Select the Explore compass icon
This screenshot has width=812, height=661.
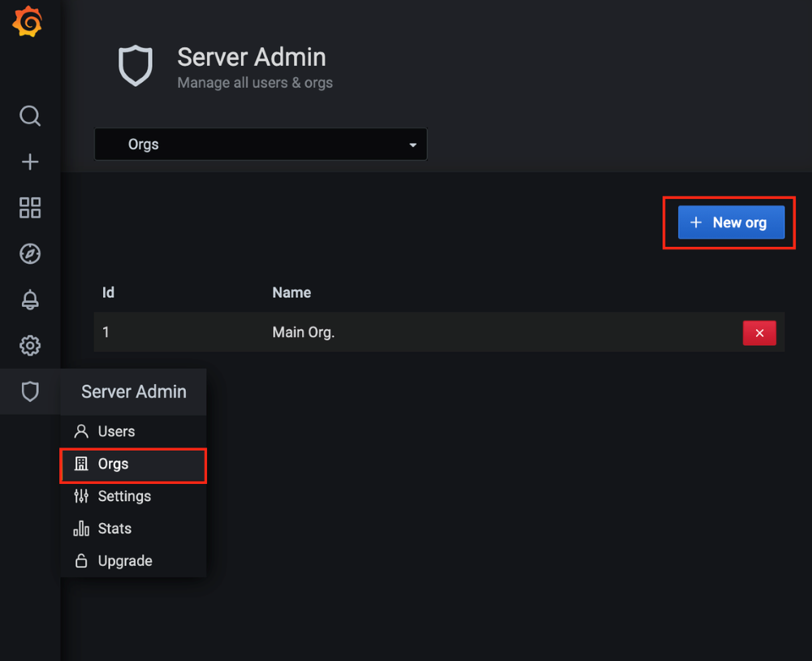[x=29, y=253]
